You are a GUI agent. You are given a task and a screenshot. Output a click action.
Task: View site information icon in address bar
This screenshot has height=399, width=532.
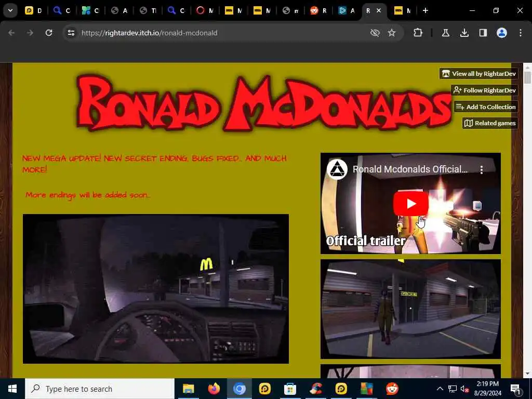pyautogui.click(x=71, y=33)
